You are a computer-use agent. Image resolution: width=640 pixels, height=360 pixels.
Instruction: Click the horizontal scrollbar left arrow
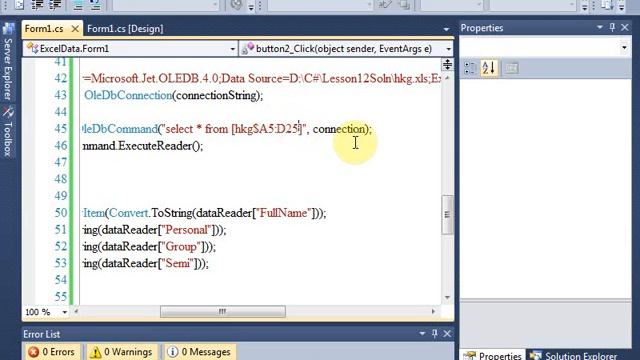click(76, 312)
